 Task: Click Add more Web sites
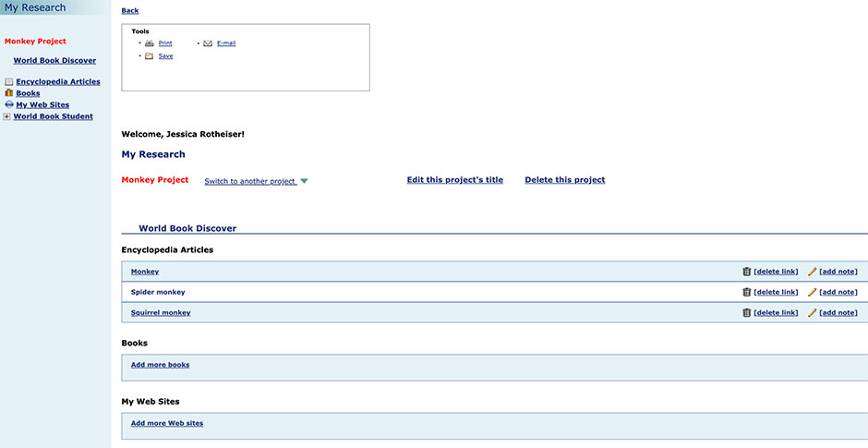(167, 423)
